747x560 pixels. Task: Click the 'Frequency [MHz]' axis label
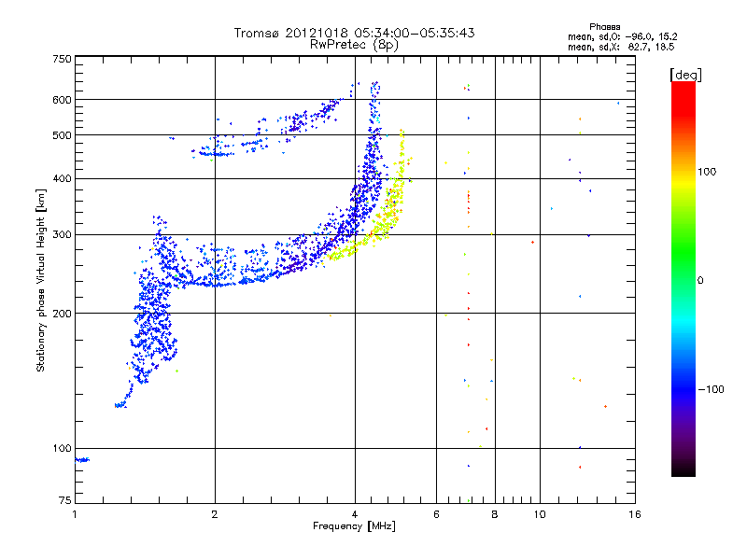[354, 526]
